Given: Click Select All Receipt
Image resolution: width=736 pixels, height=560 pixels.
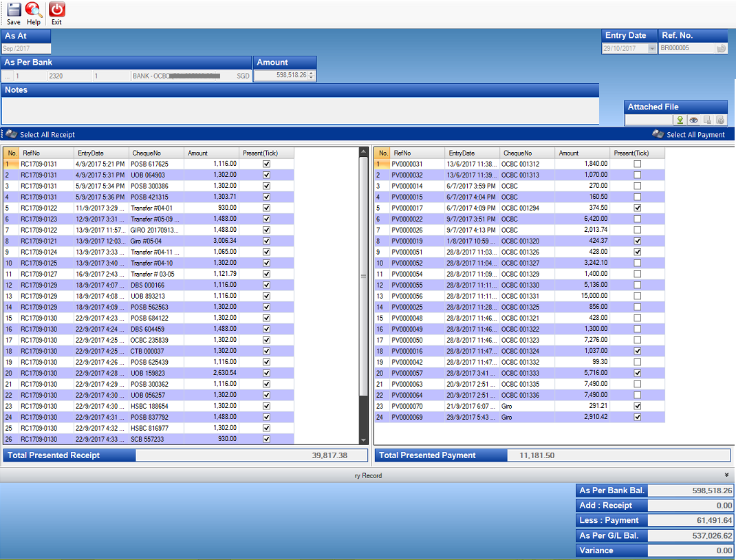Looking at the screenshot, I should click(47, 135).
